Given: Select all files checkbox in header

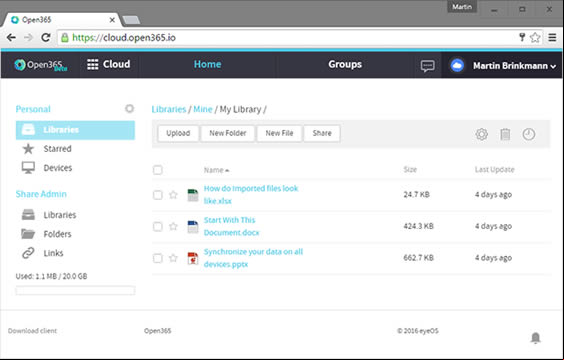Looking at the screenshot, I should [x=158, y=170].
